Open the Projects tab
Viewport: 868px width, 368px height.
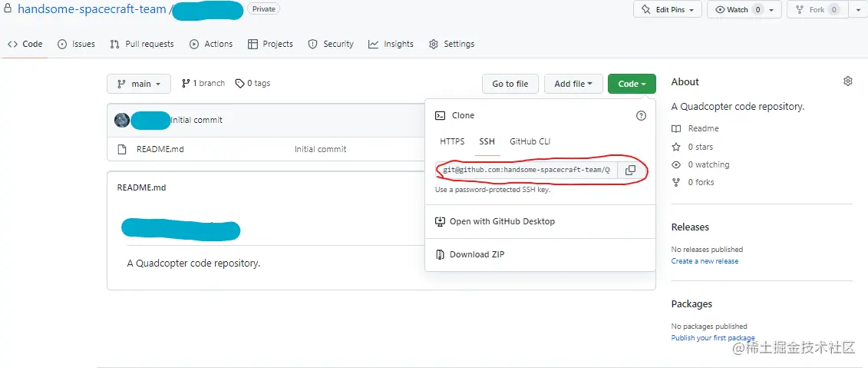coord(270,44)
